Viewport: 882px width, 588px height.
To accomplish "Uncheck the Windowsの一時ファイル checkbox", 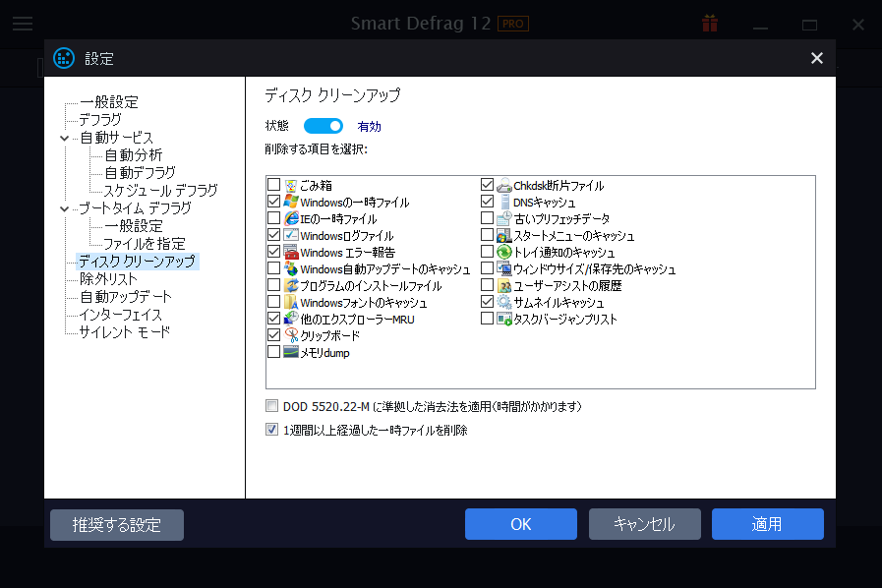I will (x=274, y=201).
